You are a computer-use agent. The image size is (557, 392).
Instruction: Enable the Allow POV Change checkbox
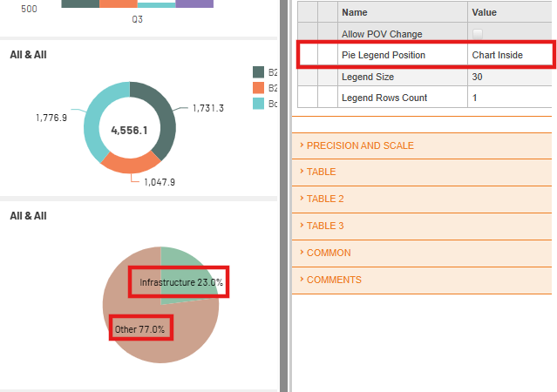tap(478, 34)
